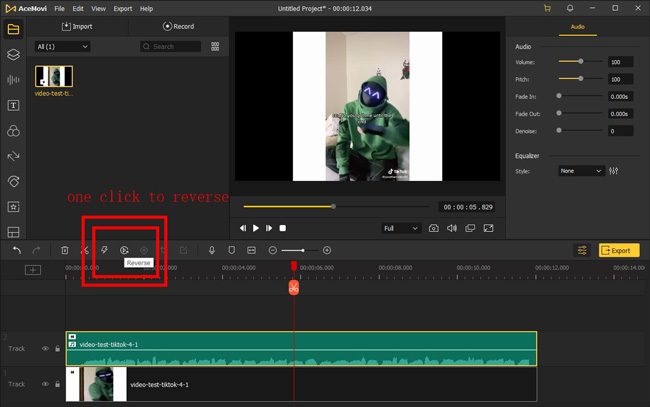Open the All (1) media filter dropdown
The height and width of the screenshot is (407, 650).
point(62,46)
